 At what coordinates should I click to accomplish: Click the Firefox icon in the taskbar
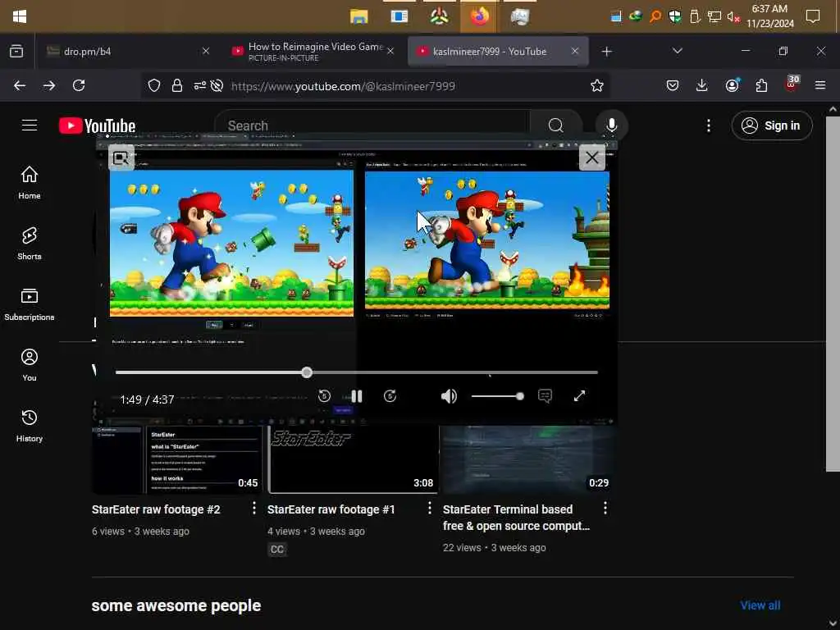click(x=479, y=16)
